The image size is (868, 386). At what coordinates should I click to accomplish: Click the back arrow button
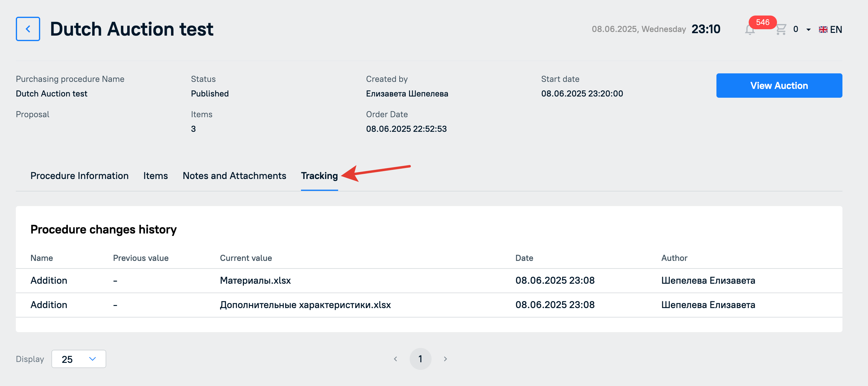[x=28, y=29]
